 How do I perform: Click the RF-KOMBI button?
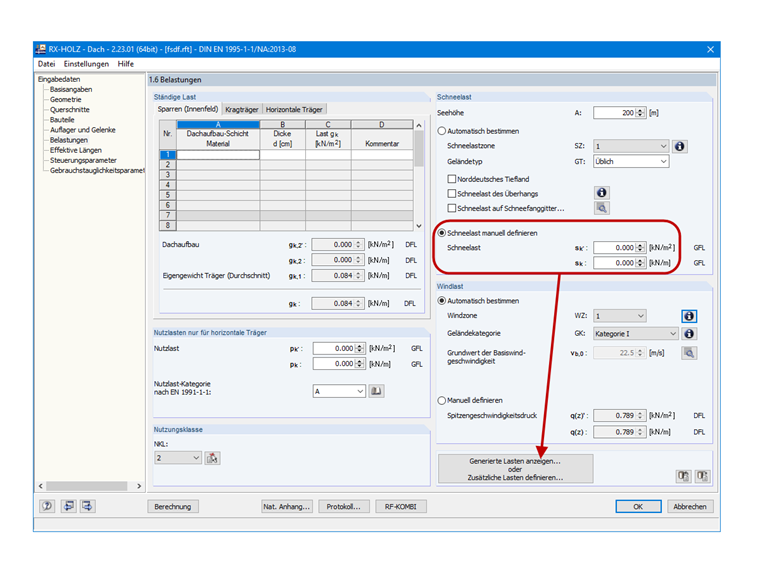click(x=401, y=507)
